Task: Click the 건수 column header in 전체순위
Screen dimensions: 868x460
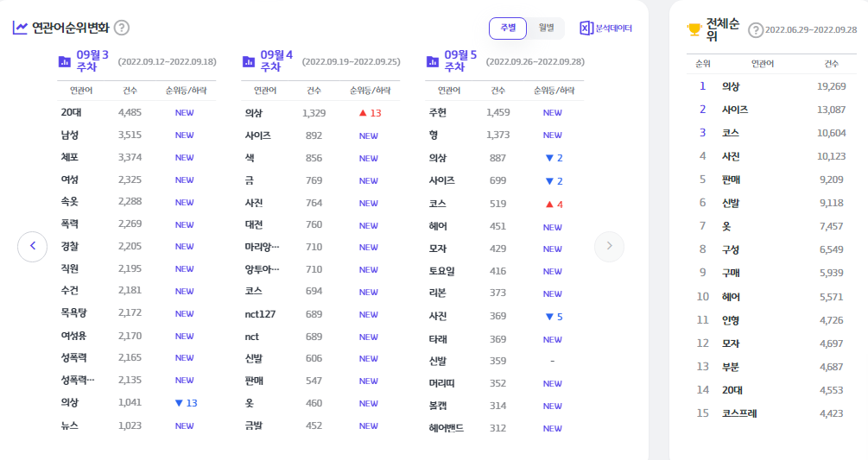Action: pyautogui.click(x=831, y=64)
